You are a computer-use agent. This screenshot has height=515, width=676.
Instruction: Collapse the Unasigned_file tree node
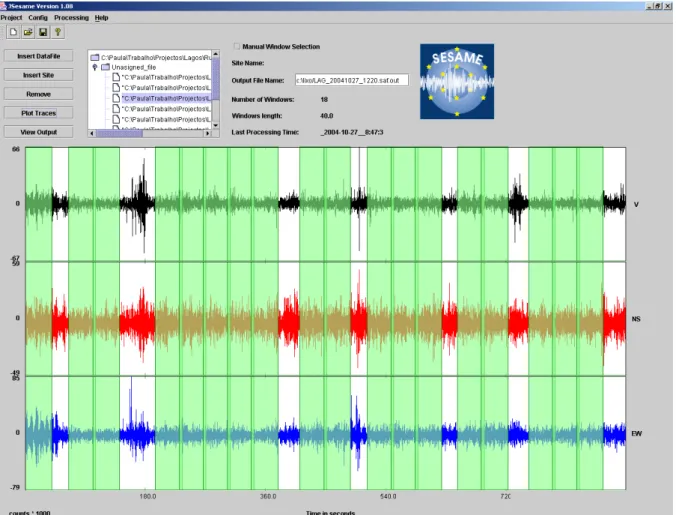95,67
